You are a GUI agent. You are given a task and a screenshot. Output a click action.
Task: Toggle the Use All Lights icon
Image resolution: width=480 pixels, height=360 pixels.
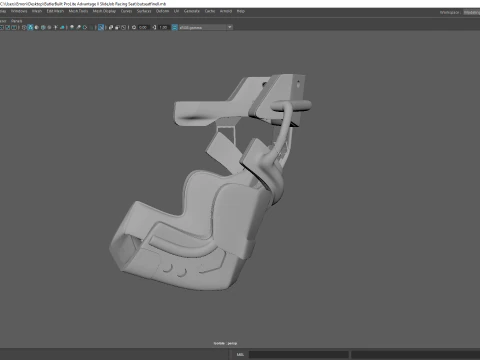(56, 27)
